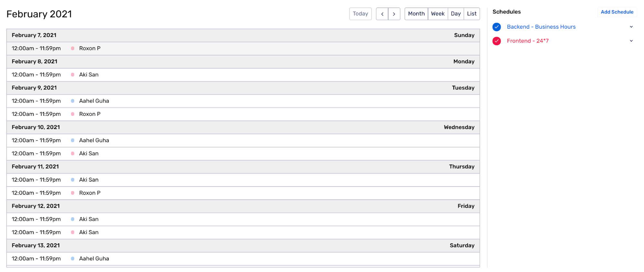Click time 12:00am - 11:59pm on February 8
Screen dimensions: 644x272
point(36,75)
